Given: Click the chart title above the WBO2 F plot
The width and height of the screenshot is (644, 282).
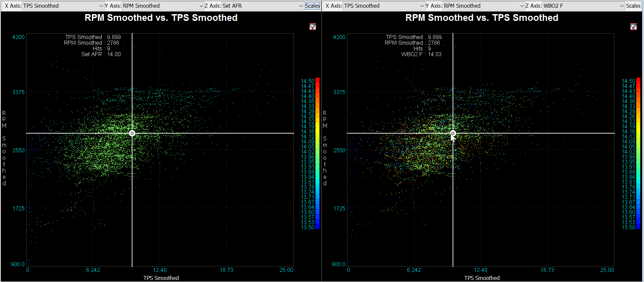Looking at the screenshot, I should (482, 18).
